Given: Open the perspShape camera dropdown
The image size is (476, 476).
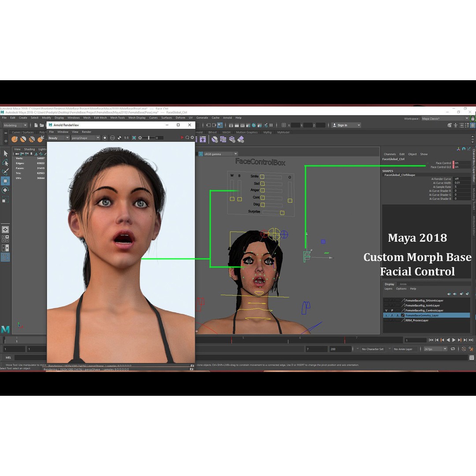Looking at the screenshot, I should [86, 138].
